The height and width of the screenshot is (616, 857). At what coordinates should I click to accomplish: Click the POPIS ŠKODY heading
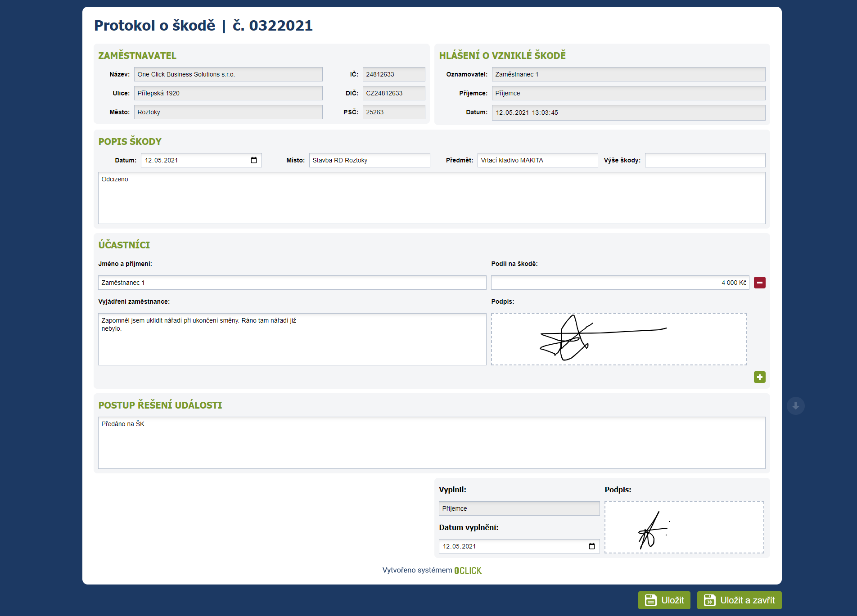130,142
